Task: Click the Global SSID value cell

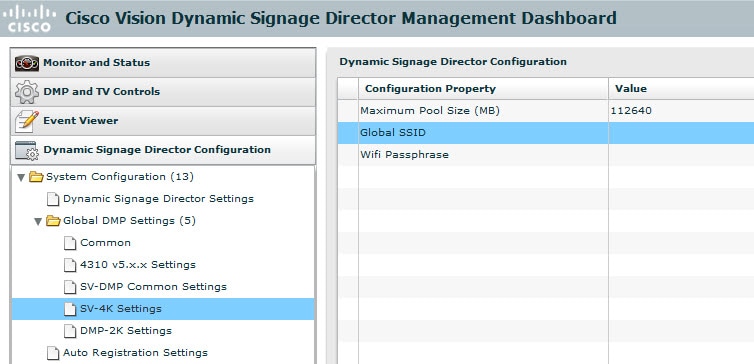Action: (681, 133)
